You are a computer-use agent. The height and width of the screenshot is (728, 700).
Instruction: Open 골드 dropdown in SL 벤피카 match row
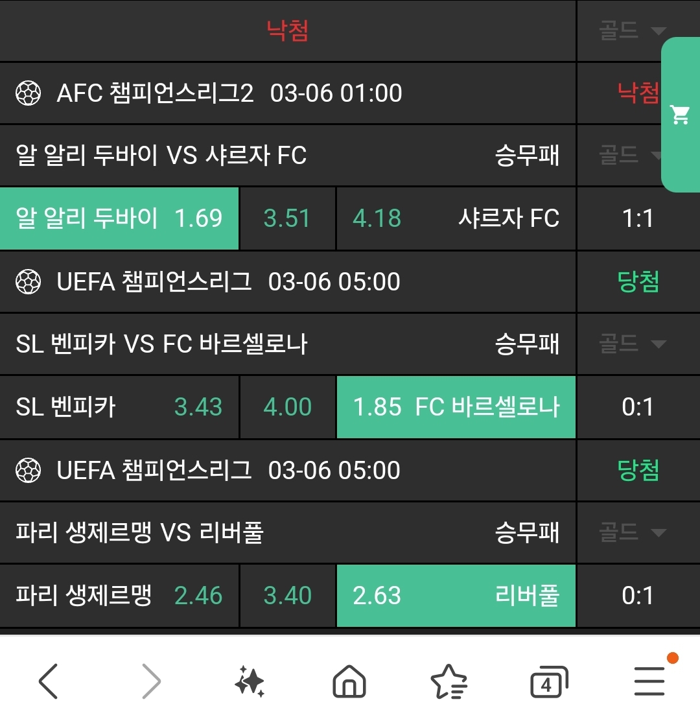[632, 344]
